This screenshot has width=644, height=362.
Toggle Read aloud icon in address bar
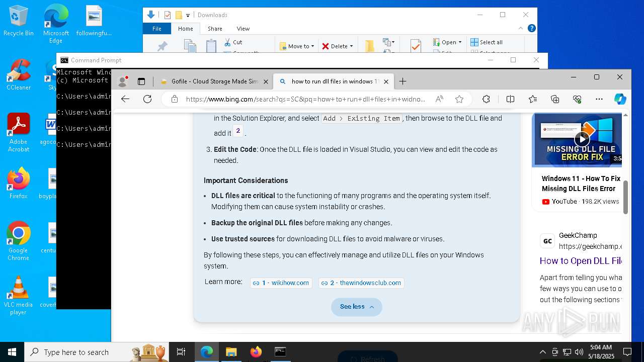(x=440, y=99)
